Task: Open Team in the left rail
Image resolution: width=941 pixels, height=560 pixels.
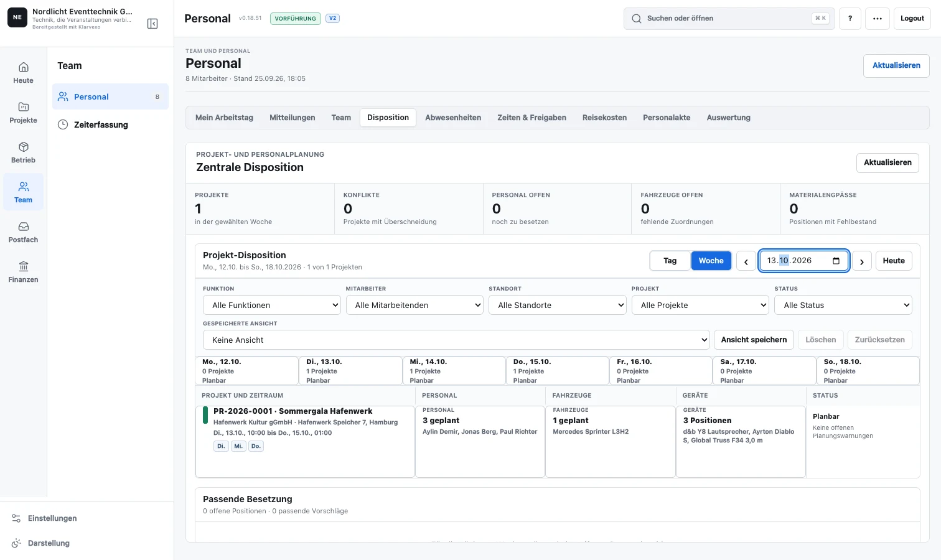Action: pyautogui.click(x=24, y=192)
